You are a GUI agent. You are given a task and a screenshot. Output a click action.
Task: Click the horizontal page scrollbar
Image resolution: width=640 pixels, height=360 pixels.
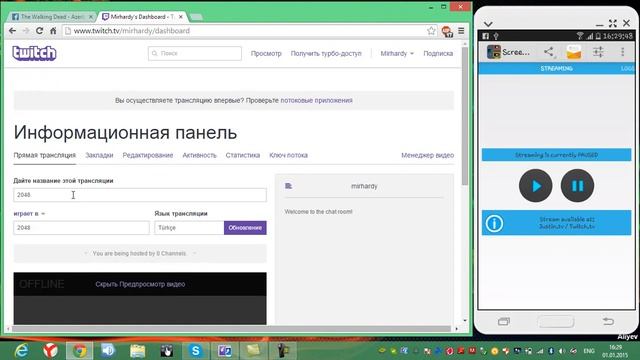(231, 329)
